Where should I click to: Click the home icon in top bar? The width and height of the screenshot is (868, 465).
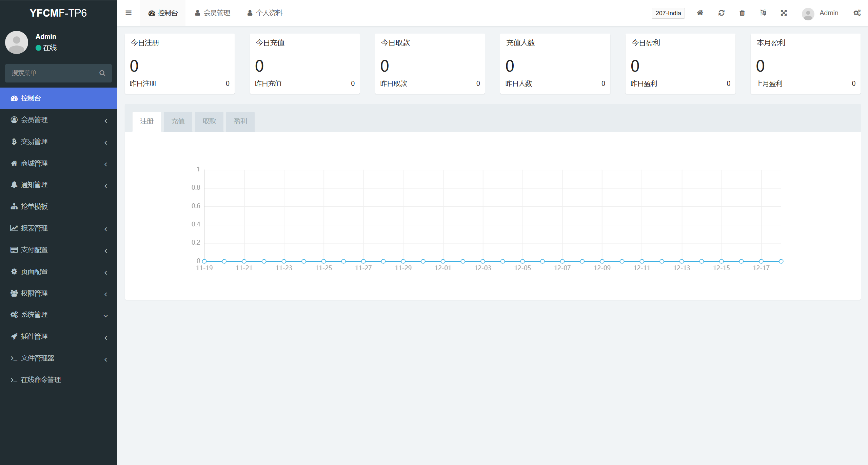700,13
